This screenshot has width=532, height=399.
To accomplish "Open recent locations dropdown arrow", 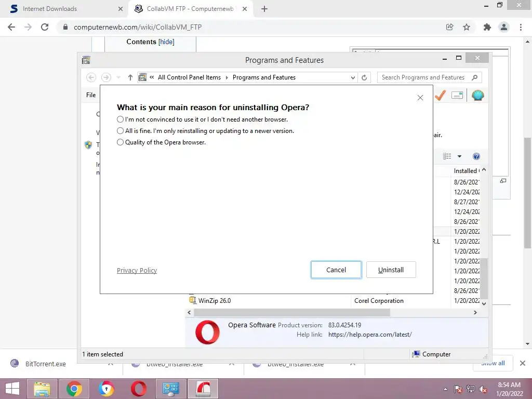I will [118, 77].
